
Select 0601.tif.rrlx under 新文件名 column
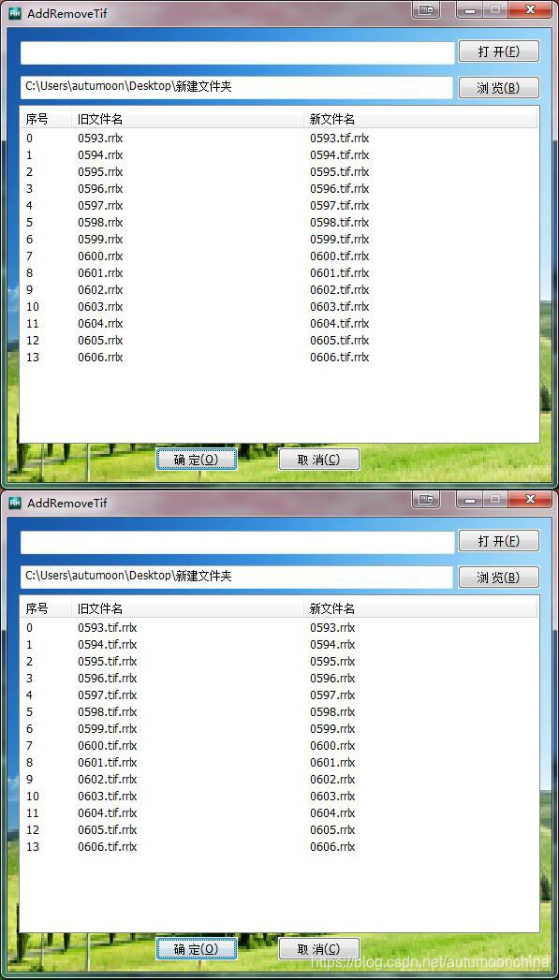340,273
